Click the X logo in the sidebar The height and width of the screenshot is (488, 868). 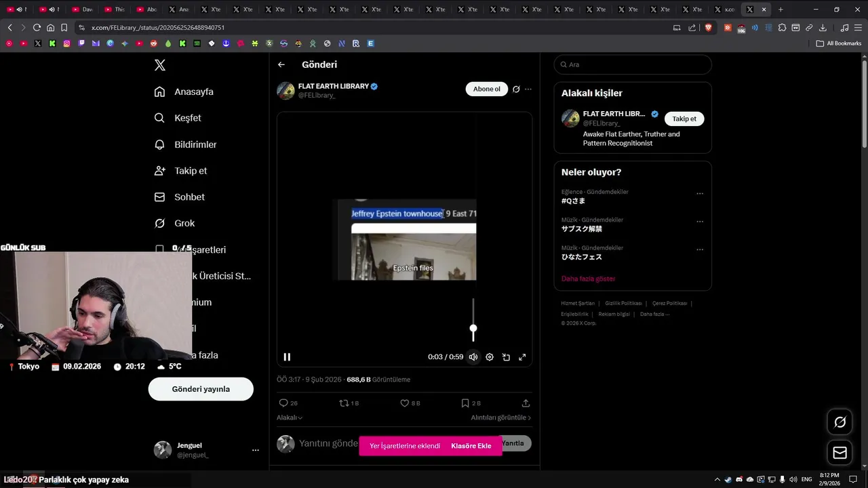point(159,65)
